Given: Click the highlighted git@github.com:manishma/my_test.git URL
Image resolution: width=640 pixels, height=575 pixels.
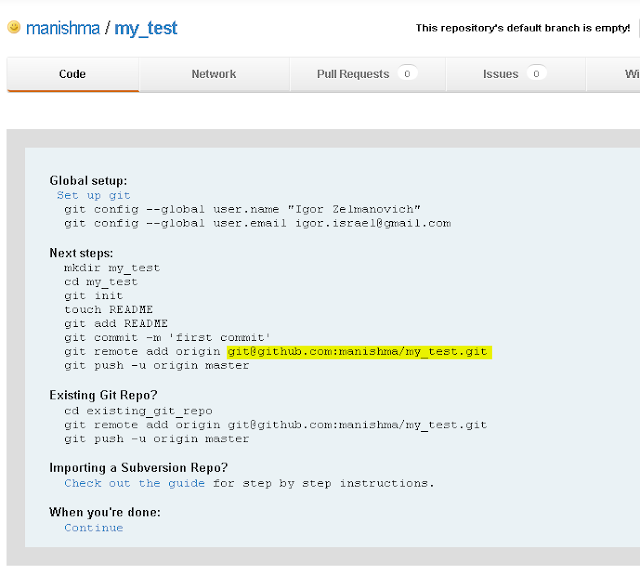Looking at the screenshot, I should (x=359, y=352).
